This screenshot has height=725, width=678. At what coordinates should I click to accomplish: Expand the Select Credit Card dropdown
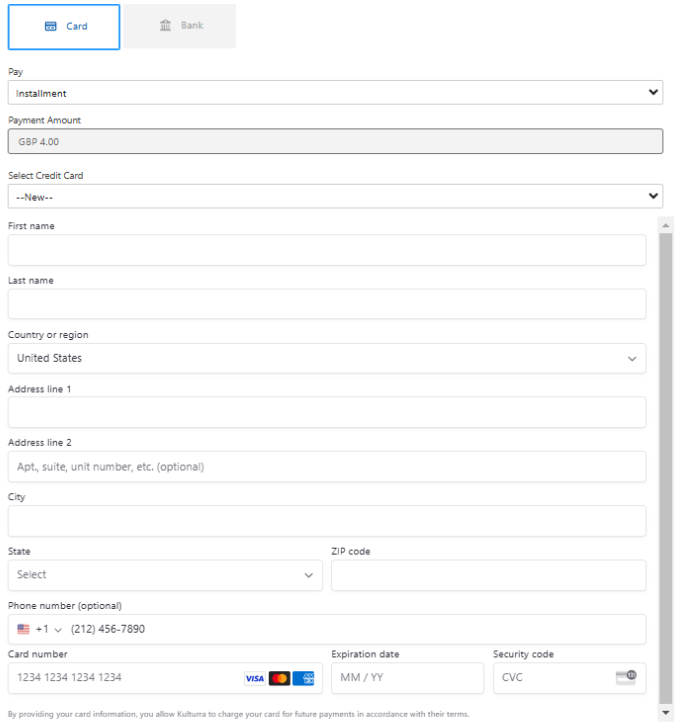335,197
